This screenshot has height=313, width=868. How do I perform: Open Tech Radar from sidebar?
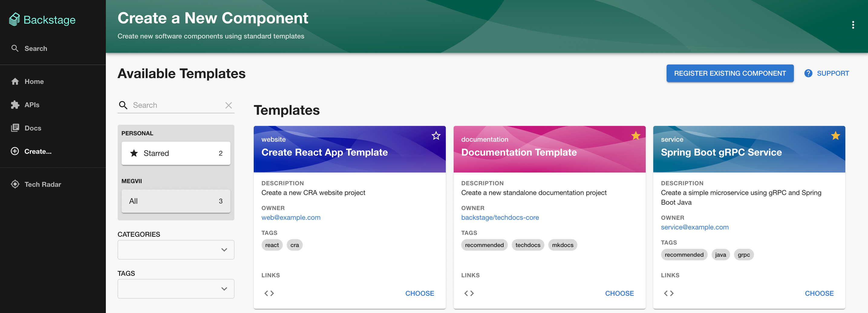click(x=42, y=184)
